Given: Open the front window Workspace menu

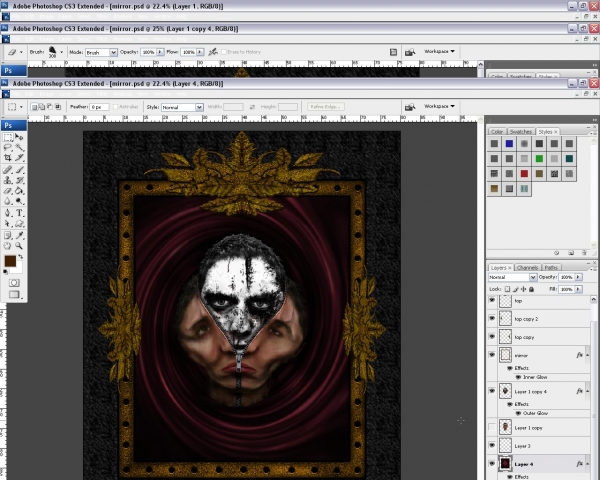Looking at the screenshot, I should click(439, 106).
